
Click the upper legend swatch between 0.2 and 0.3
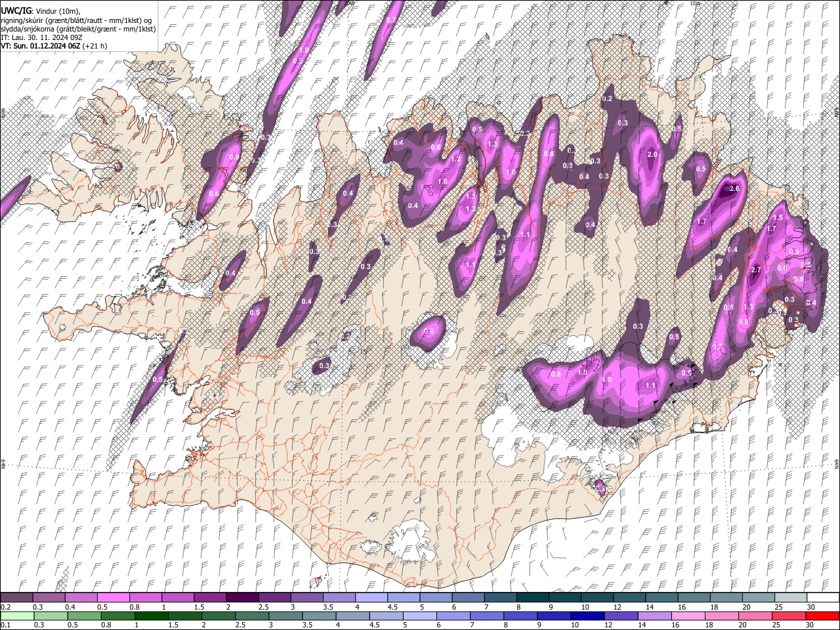pyautogui.click(x=16, y=597)
